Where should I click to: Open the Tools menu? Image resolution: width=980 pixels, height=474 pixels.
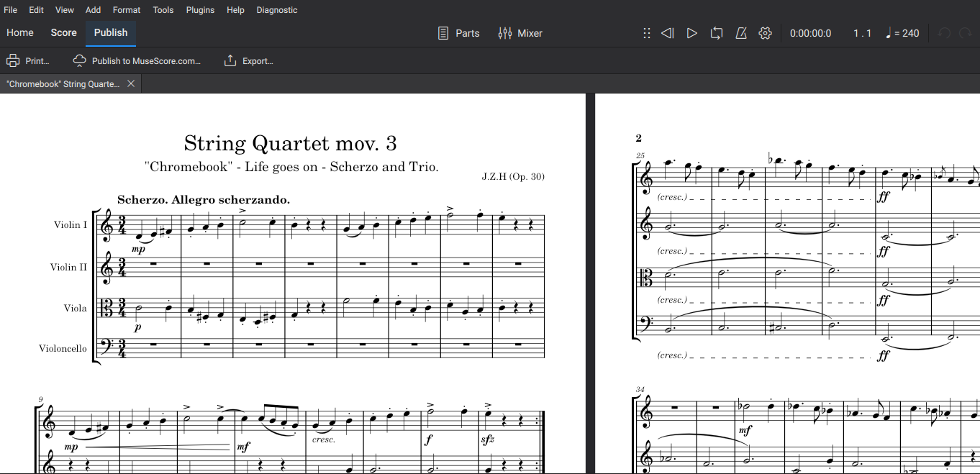pos(163,10)
